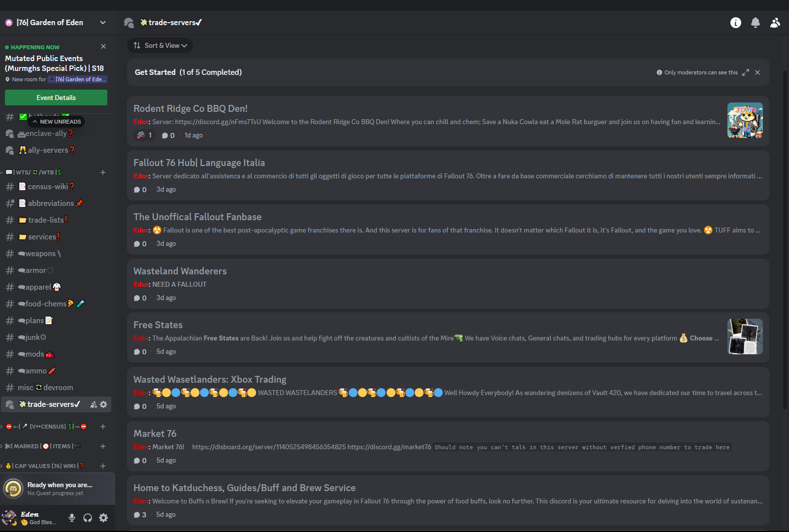This screenshot has width=789, height=532.
Task: Collapse the WTS/WTB channel category
Action: [x=33, y=172]
